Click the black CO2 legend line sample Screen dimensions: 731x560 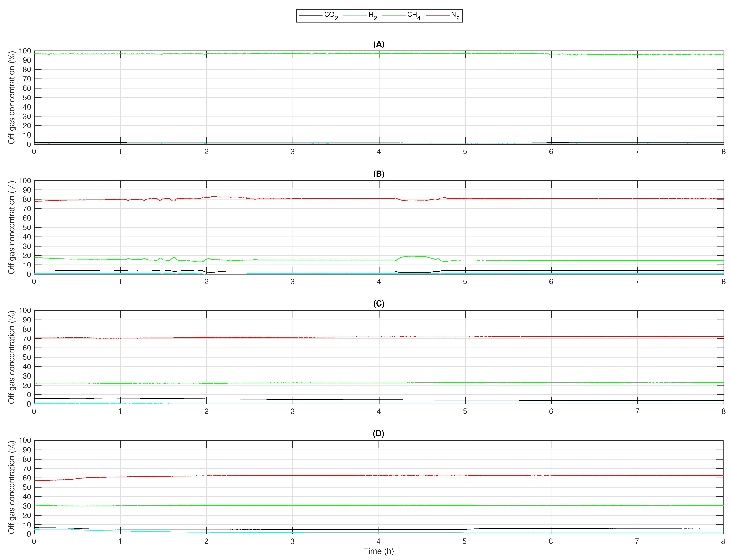310,16
